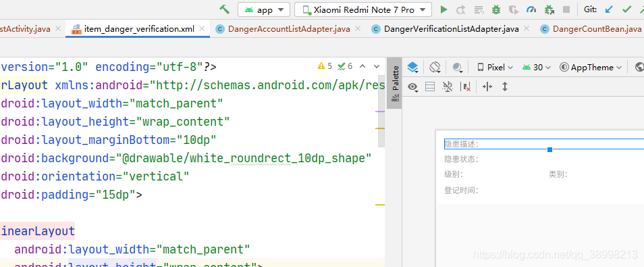The height and width of the screenshot is (267, 644).
Task: Select the 类别 label in preview
Action: coord(558,174)
